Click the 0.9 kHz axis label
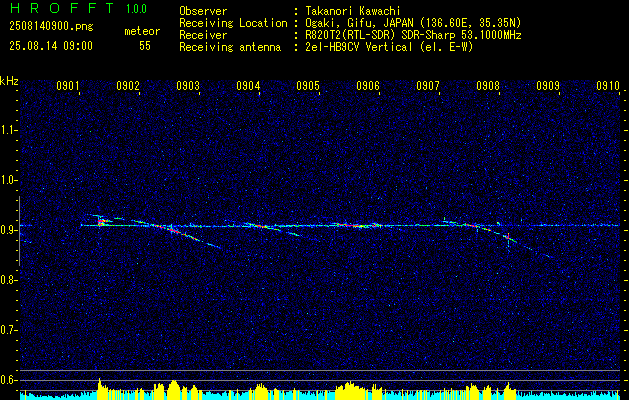Viewport: 629px width, 400px height. [9, 230]
